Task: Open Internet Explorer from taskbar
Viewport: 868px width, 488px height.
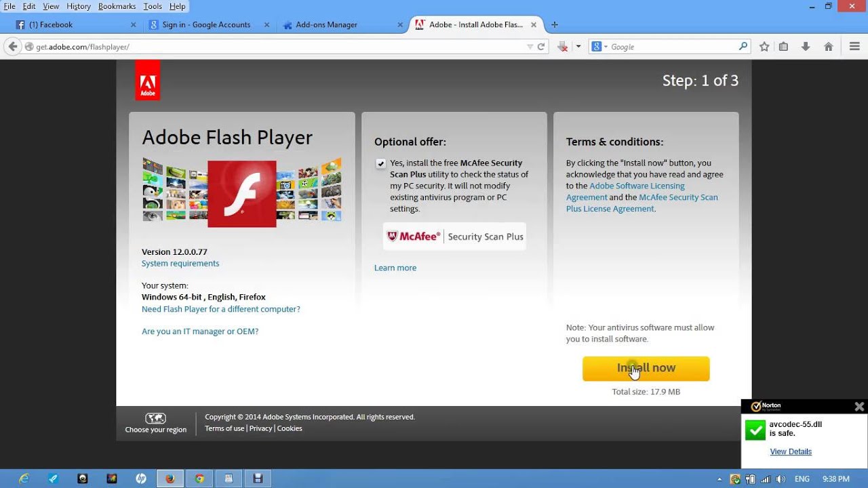Action: pos(24,479)
